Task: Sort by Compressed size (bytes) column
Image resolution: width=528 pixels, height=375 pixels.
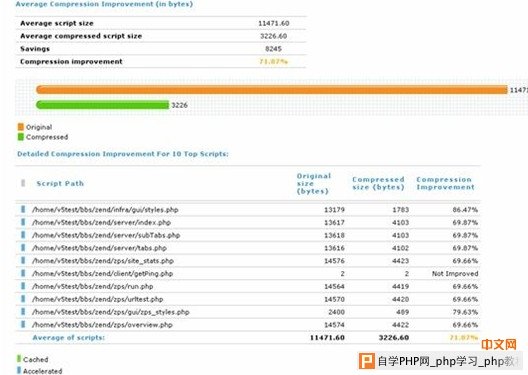Action: pyautogui.click(x=378, y=183)
